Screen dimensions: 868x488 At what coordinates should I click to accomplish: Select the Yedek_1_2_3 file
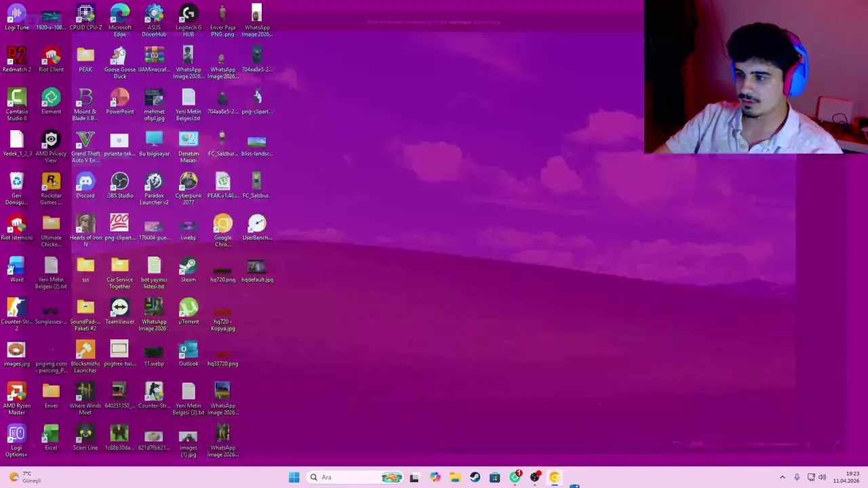17,144
